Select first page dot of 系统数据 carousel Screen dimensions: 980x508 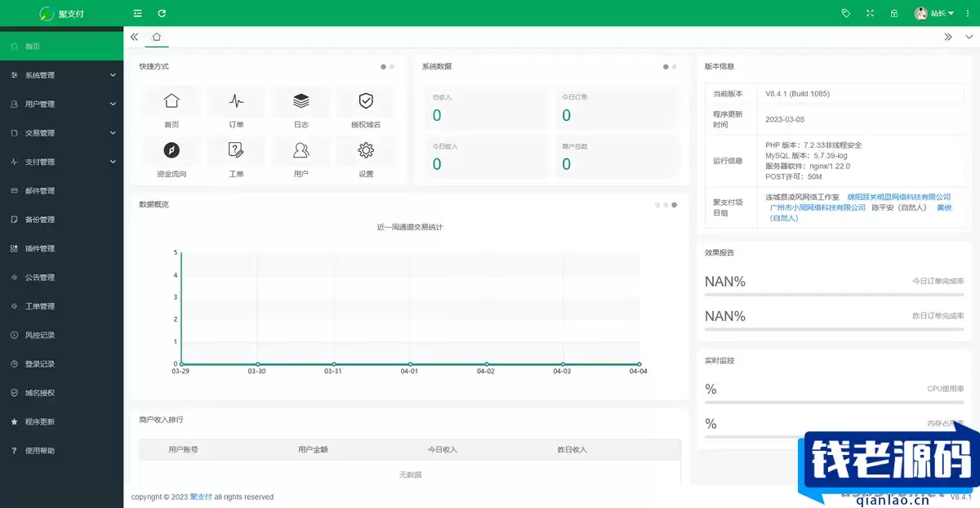(666, 67)
